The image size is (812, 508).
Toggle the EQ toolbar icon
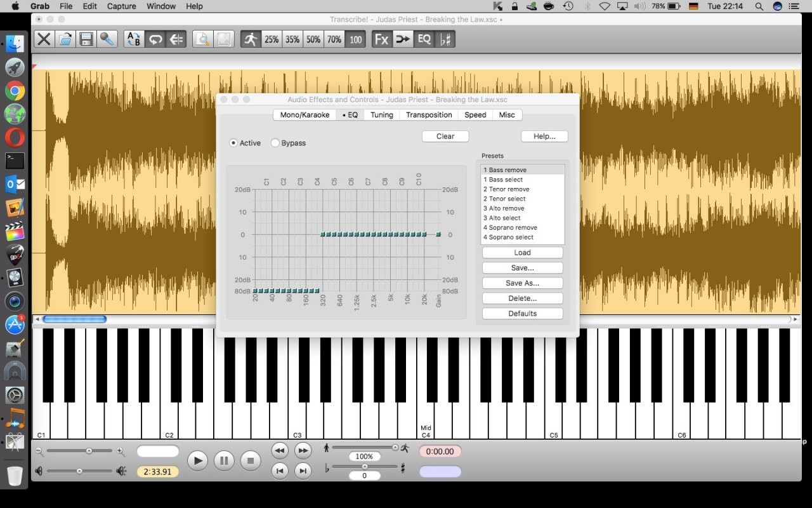tap(424, 39)
